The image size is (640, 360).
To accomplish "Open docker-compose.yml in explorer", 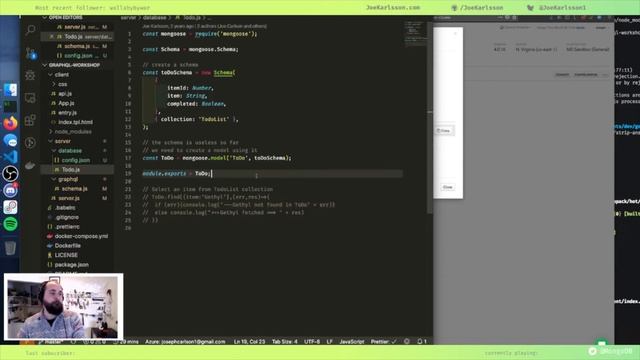I will tap(81, 236).
